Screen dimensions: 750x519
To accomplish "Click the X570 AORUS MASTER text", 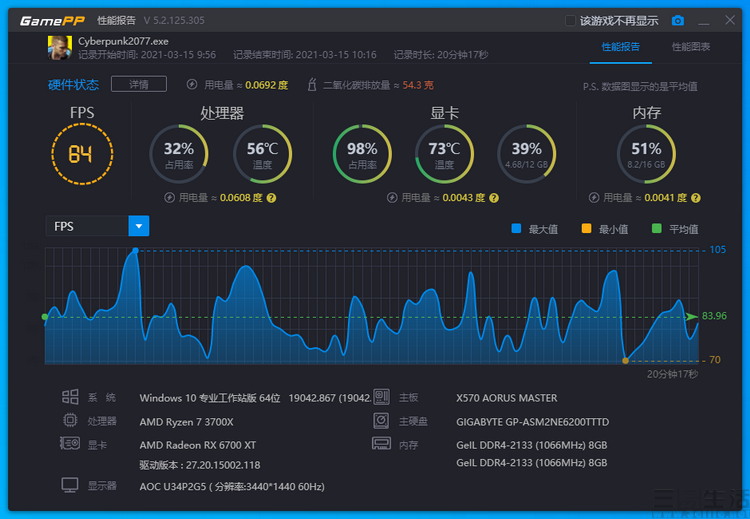I will [x=507, y=398].
